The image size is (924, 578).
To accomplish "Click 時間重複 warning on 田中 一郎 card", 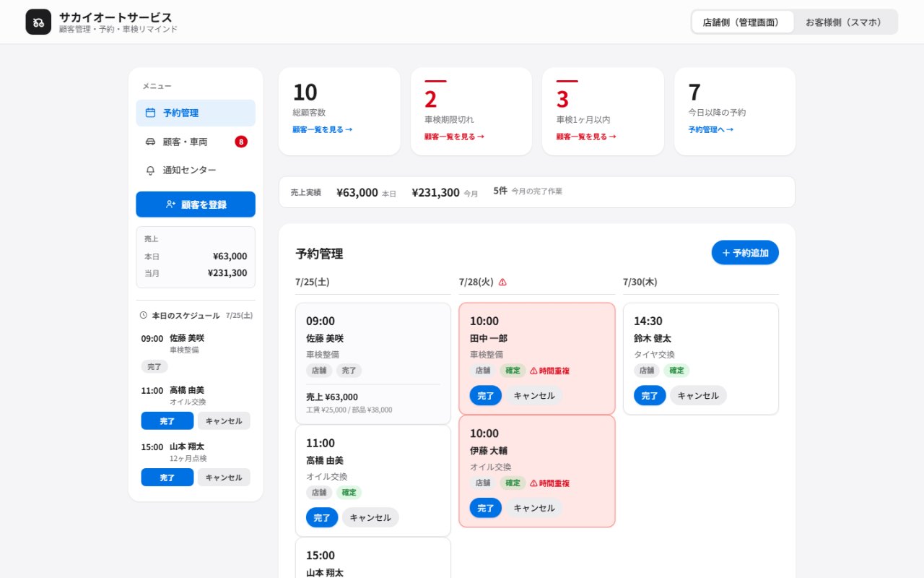I will [550, 371].
